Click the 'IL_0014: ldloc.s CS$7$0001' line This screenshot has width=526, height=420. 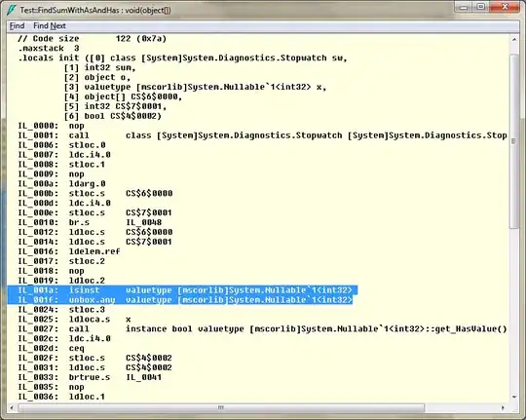click(x=94, y=242)
